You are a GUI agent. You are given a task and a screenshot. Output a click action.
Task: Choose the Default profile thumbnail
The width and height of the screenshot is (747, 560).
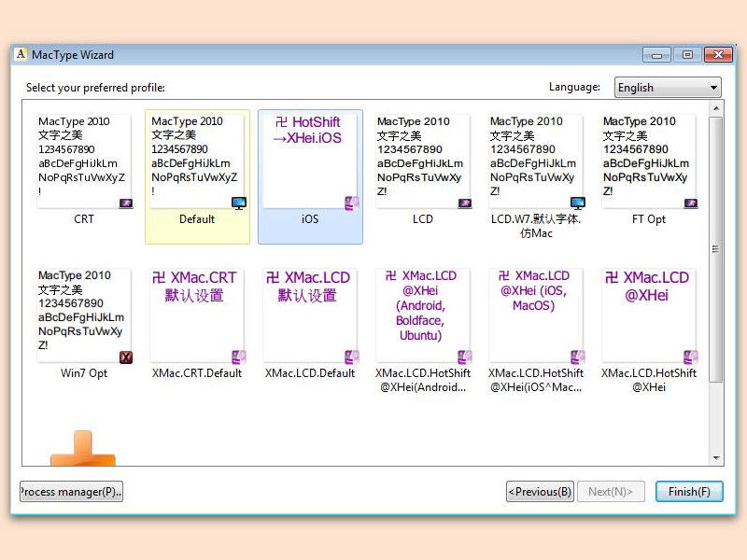tap(197, 161)
